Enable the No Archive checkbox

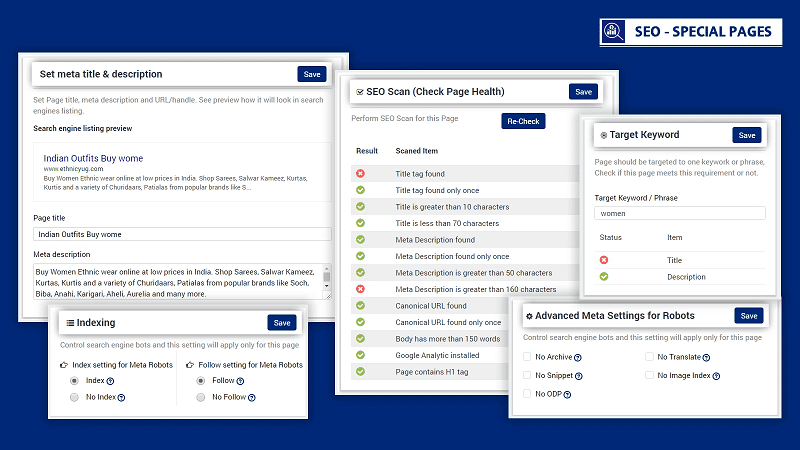pyautogui.click(x=527, y=357)
